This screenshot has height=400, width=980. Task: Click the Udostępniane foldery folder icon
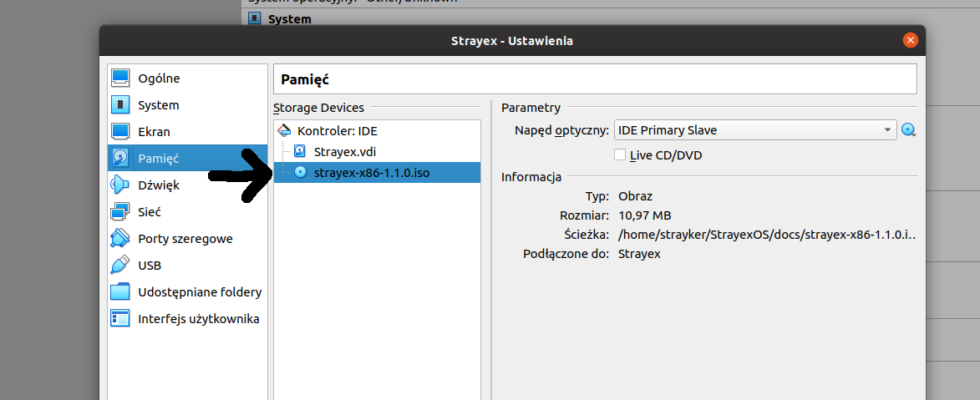[x=121, y=292]
